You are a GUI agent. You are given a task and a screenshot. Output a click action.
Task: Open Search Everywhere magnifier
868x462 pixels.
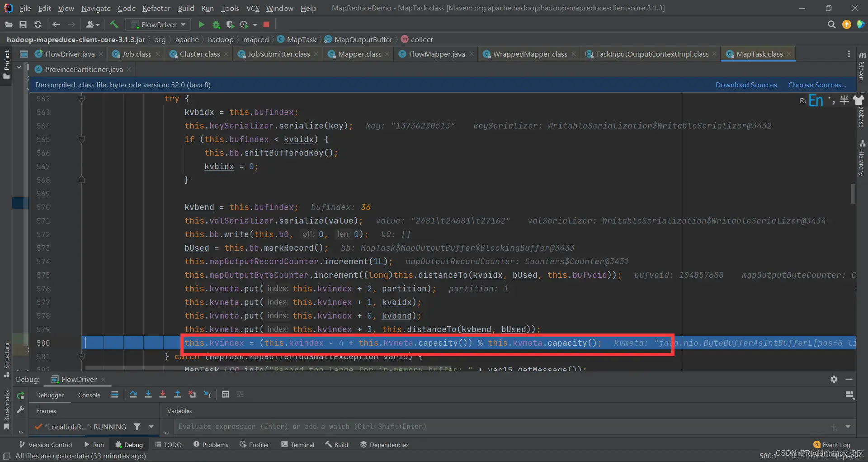click(831, 24)
